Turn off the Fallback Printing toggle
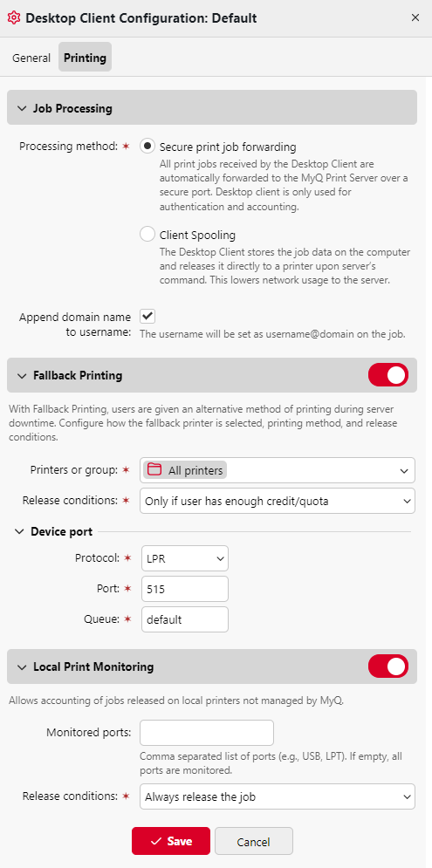Image resolution: width=432 pixels, height=868 pixels. (388, 375)
